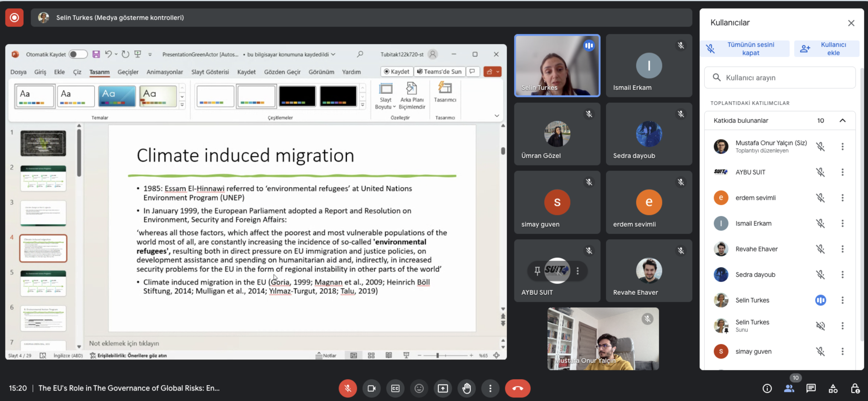Open the meeting details info icon
The width and height of the screenshot is (868, 401).
(x=767, y=388)
